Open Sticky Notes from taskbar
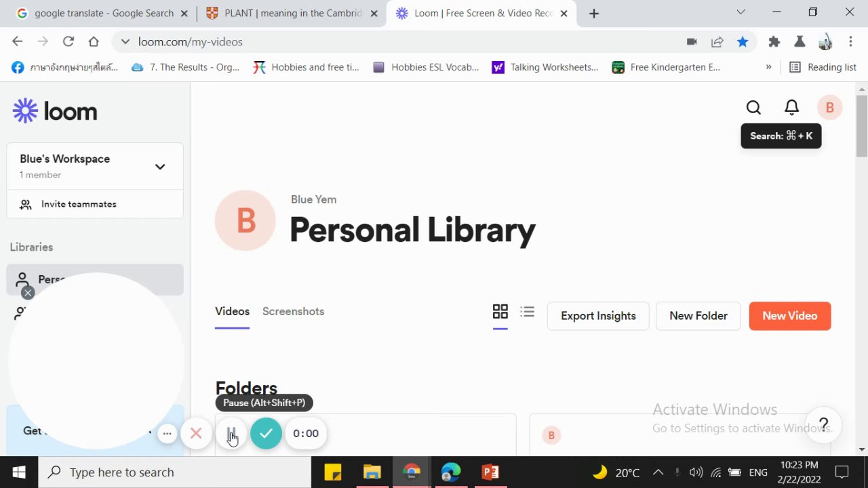Screen dimensions: 868x488 pyautogui.click(x=332, y=472)
